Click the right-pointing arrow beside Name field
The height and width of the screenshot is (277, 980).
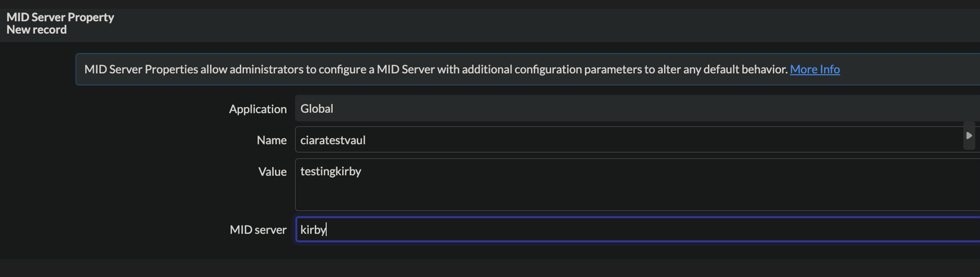click(969, 136)
